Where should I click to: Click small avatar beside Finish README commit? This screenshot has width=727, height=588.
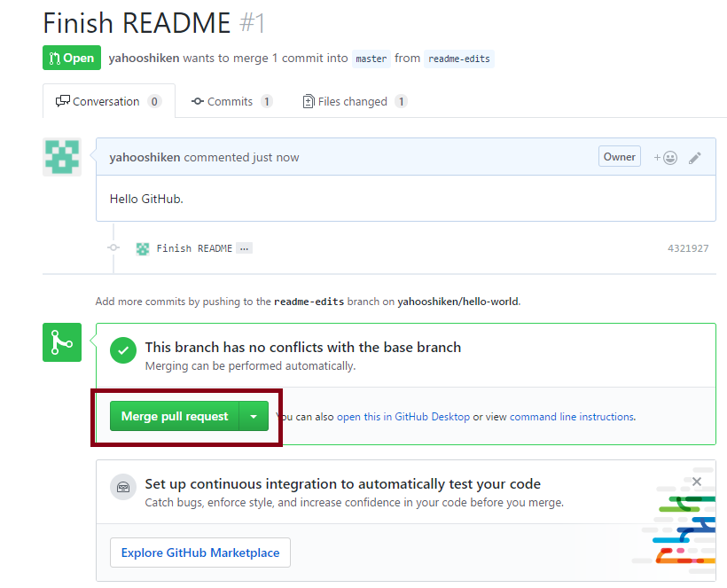(x=143, y=248)
